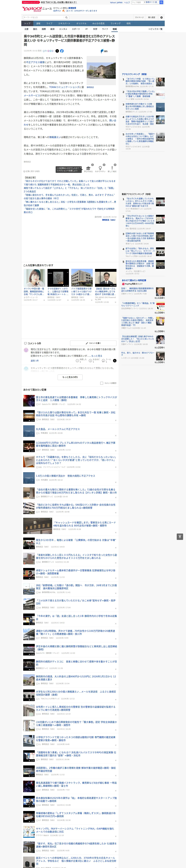Select the 速報 tab
The image size is (186, 868).
(x=38, y=24)
